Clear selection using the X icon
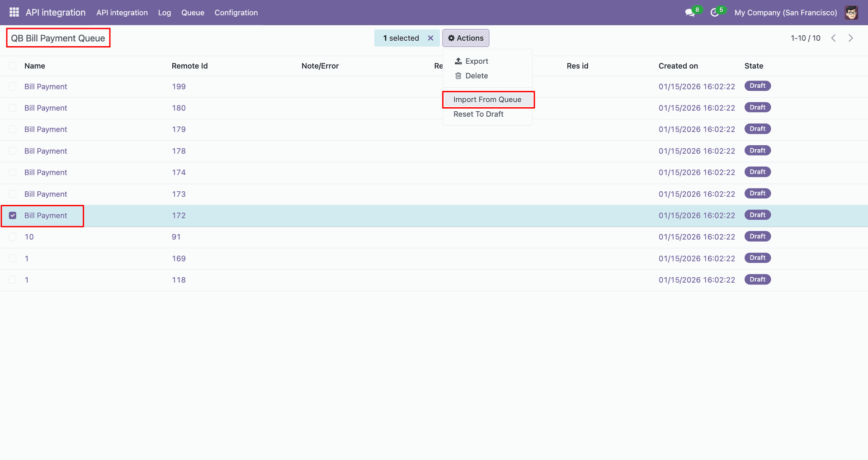The width and height of the screenshot is (868, 460). click(430, 38)
